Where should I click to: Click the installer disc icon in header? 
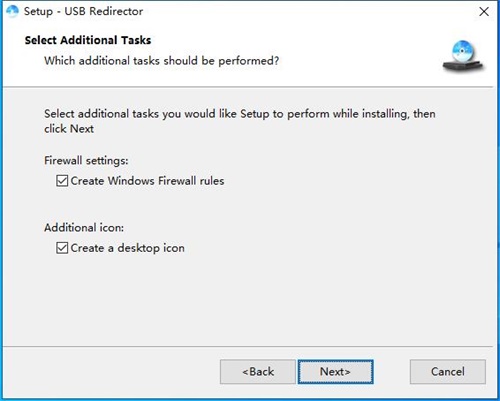463,56
